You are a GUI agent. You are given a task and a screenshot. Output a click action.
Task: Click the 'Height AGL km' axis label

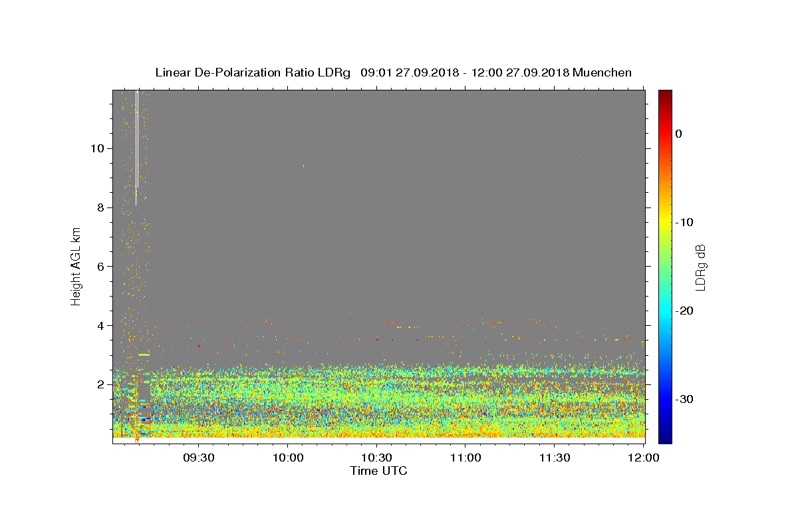pos(76,266)
